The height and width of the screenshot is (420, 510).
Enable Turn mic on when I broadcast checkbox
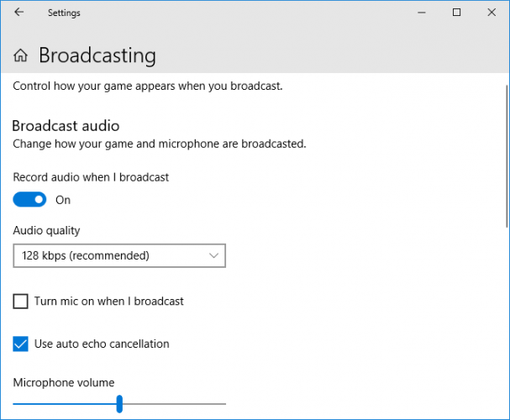tap(21, 301)
